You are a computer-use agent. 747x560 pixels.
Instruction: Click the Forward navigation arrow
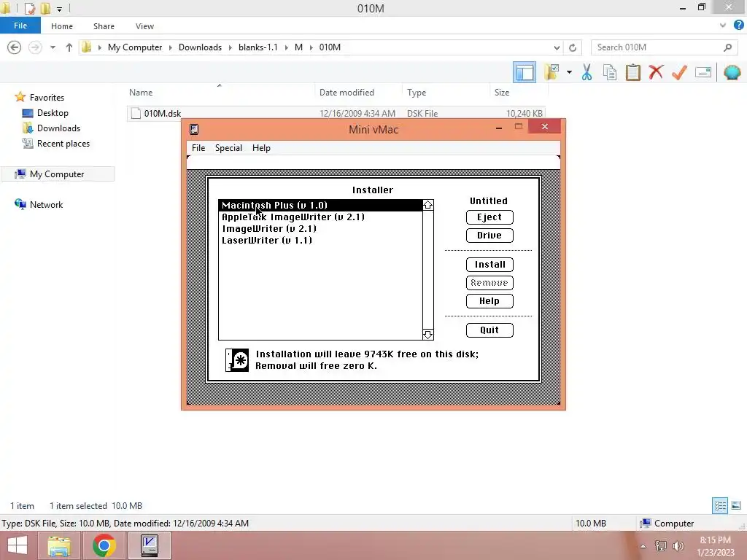[x=35, y=47]
